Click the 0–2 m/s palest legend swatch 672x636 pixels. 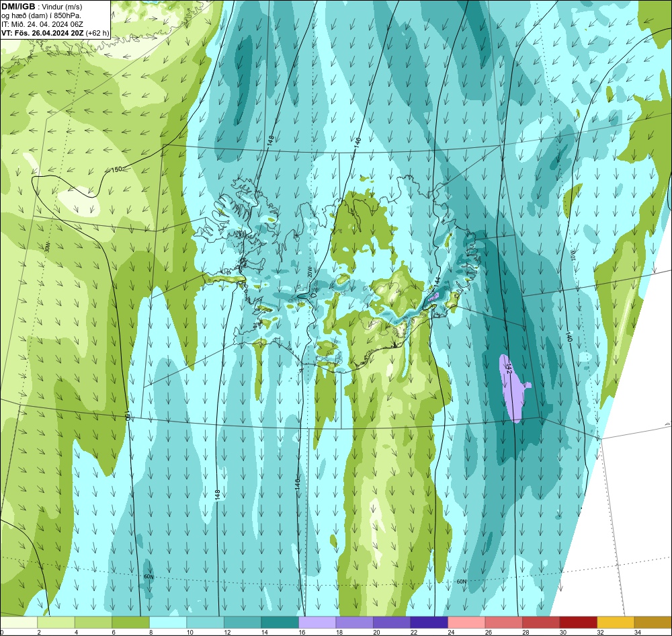click(x=19, y=623)
